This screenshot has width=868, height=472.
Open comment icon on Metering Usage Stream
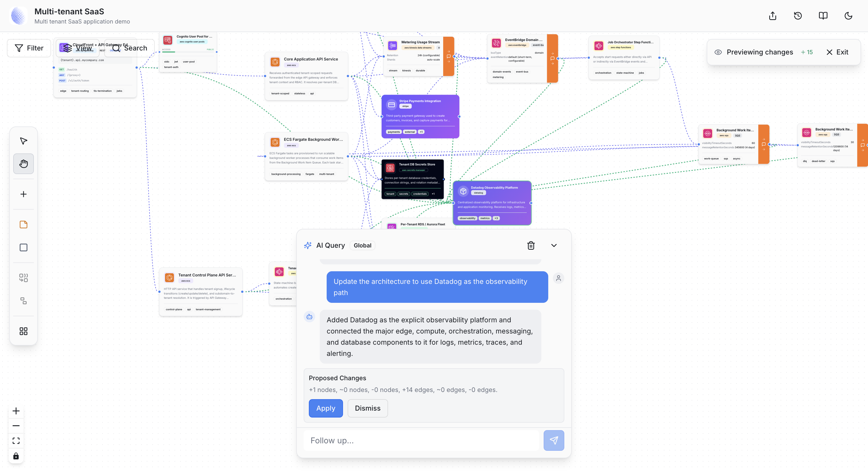448,56
